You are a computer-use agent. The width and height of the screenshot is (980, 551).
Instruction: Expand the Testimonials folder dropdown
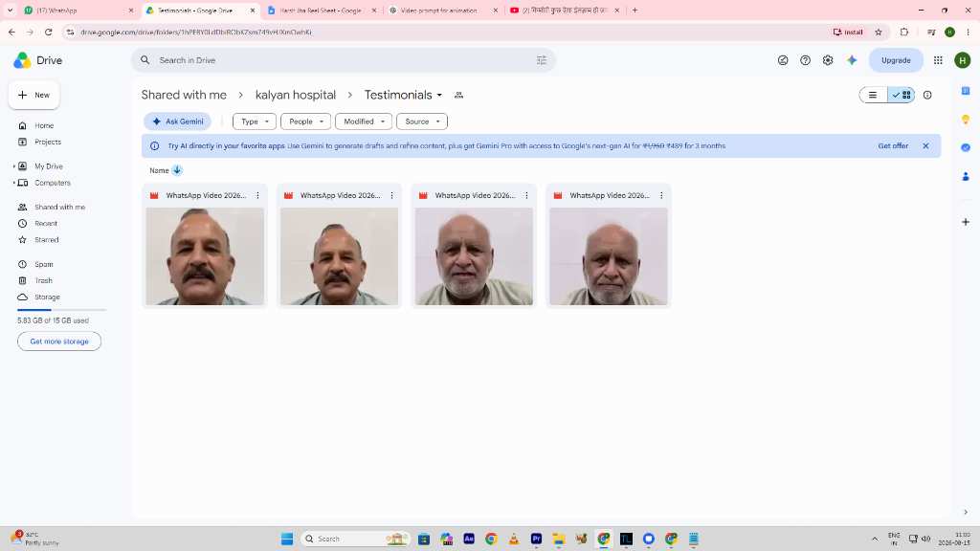(439, 96)
